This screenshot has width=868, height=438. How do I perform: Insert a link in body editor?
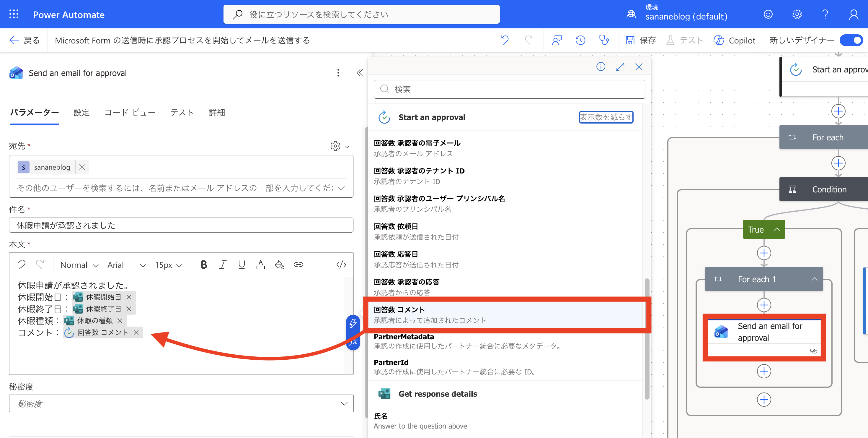coord(298,265)
